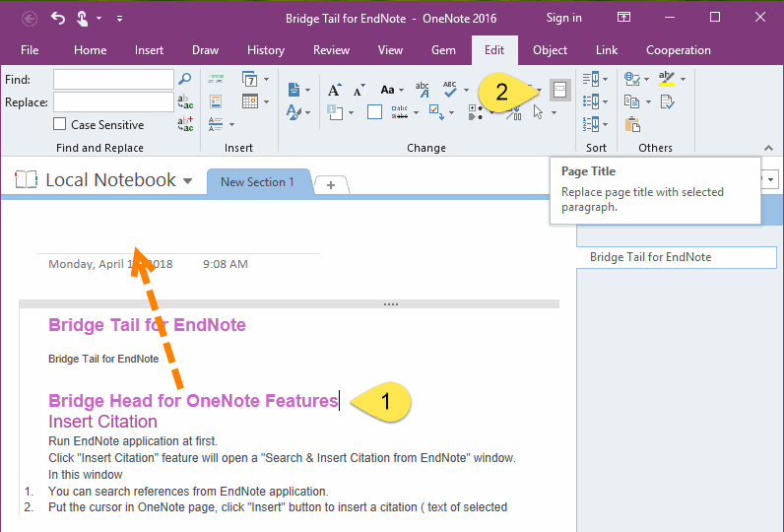
Task: Click the Aa change case icon
Action: click(387, 90)
